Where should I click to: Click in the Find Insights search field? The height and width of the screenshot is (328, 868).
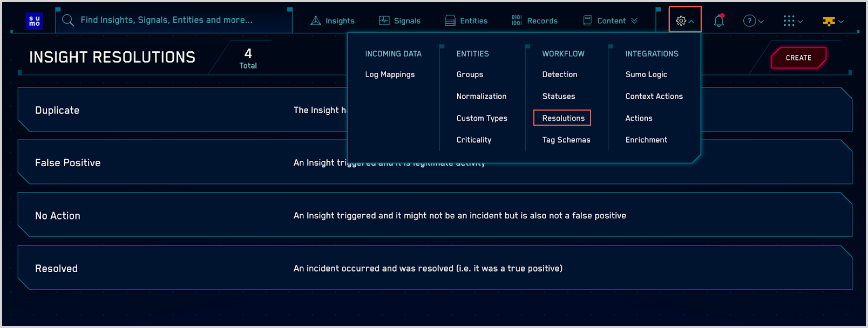tap(173, 20)
